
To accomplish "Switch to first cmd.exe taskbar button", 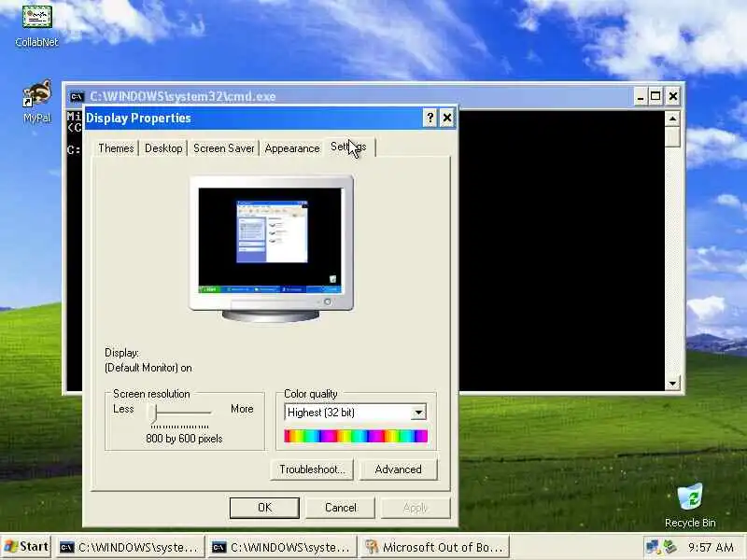I will coord(130,547).
